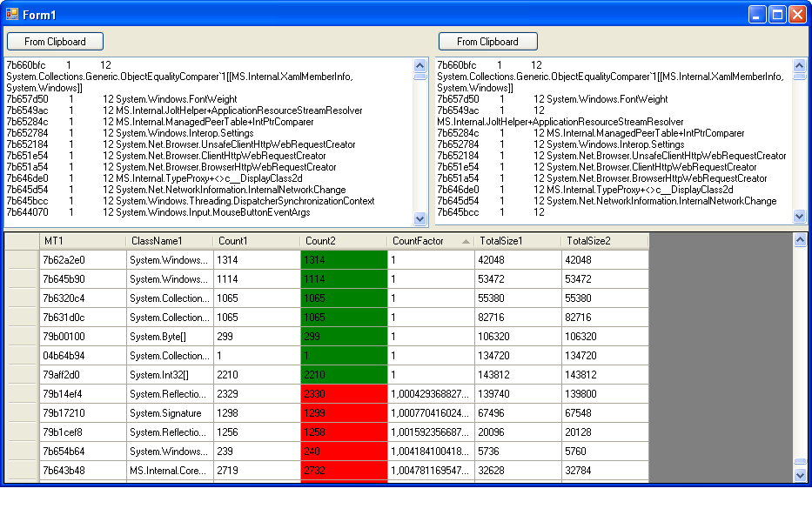Click cell 7b643b48 in MT1 column

[x=83, y=471]
